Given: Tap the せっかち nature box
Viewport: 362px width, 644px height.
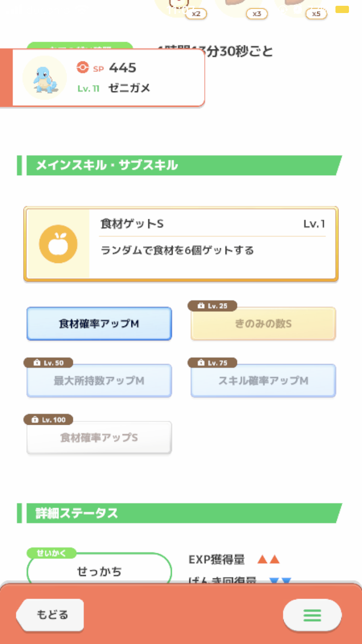Looking at the screenshot, I should pos(99,572).
